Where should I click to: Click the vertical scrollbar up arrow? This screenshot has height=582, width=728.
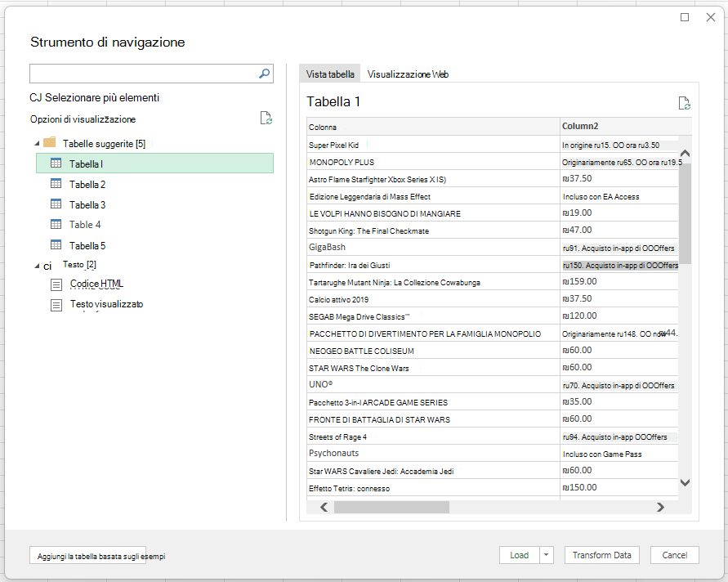(685, 154)
